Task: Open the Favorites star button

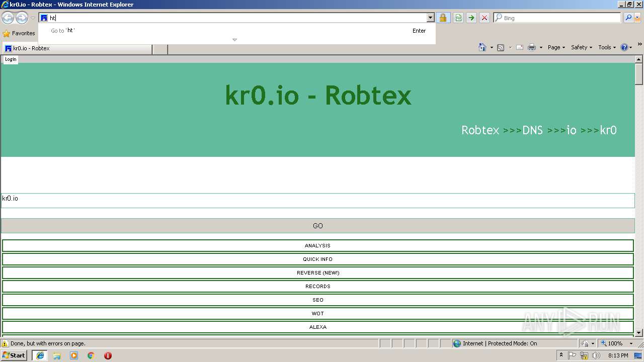Action: point(19,33)
